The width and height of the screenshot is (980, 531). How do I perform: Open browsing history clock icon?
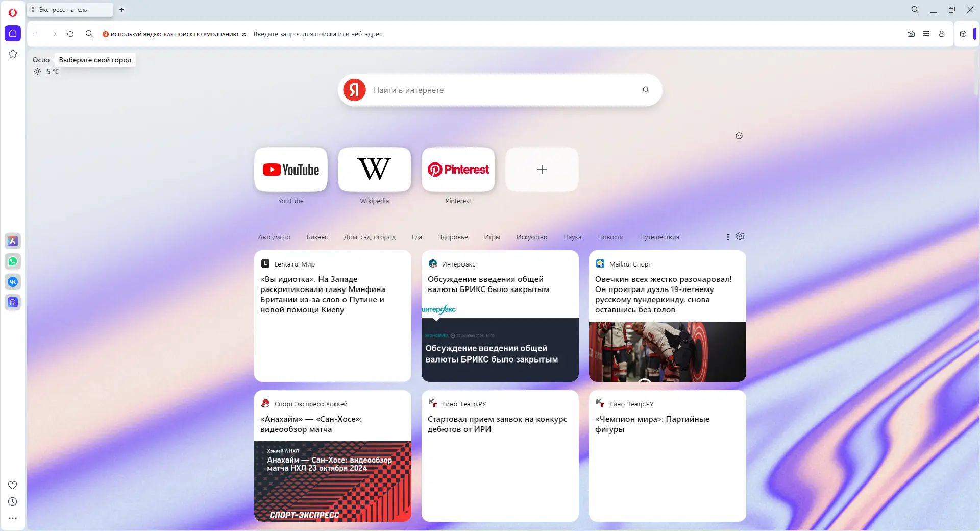point(13,502)
